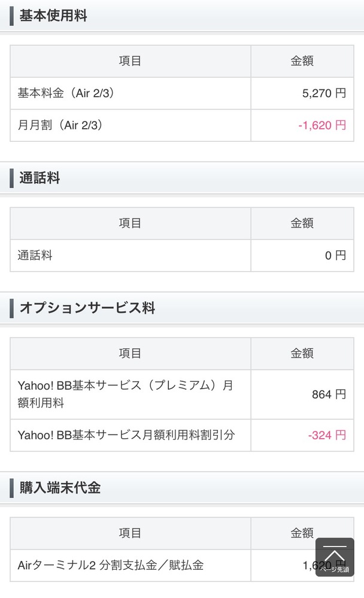Tap the -1,620 円 discount amount
The image size is (364, 598).
[x=322, y=126]
